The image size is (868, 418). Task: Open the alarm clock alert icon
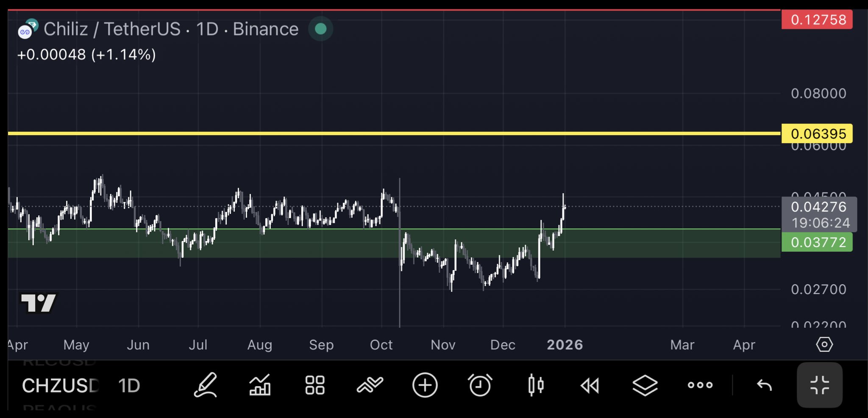pyautogui.click(x=480, y=385)
